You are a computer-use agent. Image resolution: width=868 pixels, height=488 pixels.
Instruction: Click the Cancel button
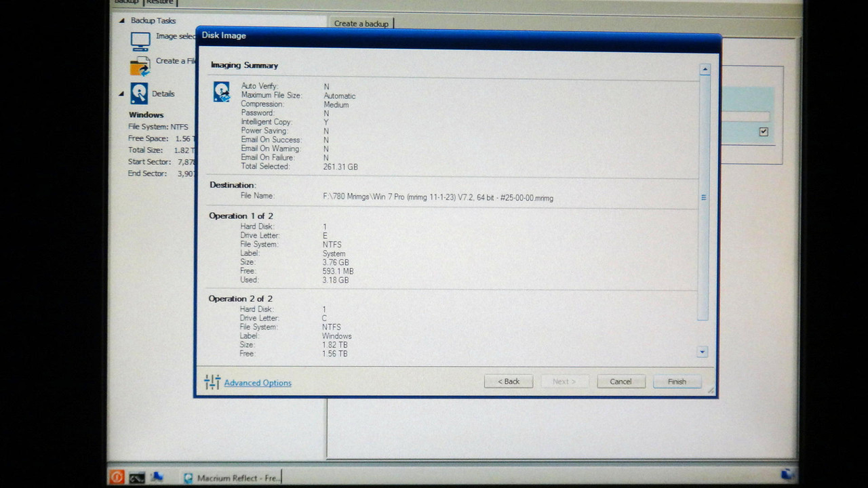pos(620,382)
